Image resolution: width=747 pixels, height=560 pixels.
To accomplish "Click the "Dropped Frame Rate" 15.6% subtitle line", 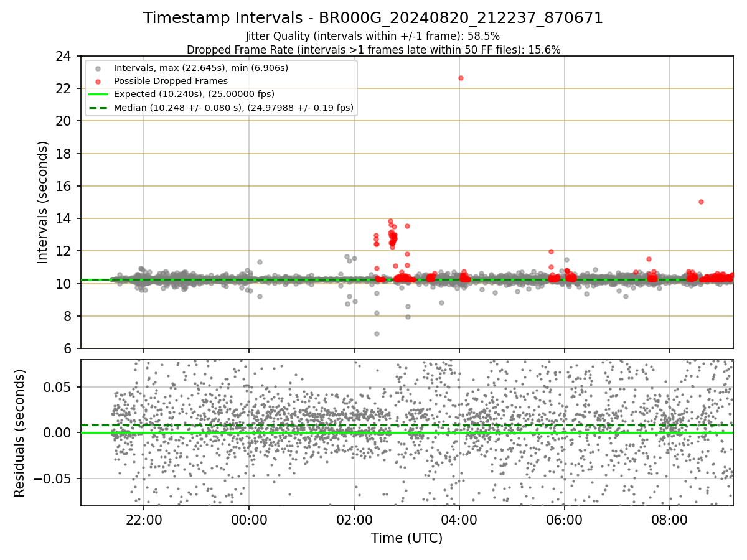I will pyautogui.click(x=373, y=50).
